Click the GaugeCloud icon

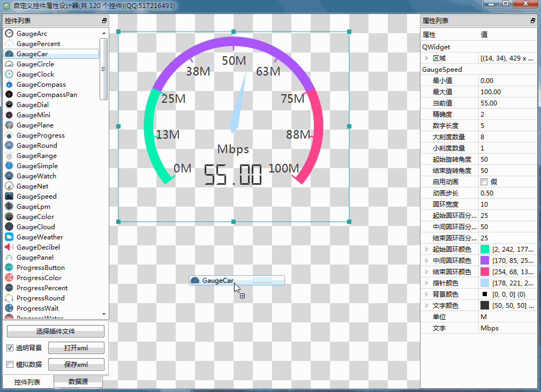pyautogui.click(x=9, y=227)
